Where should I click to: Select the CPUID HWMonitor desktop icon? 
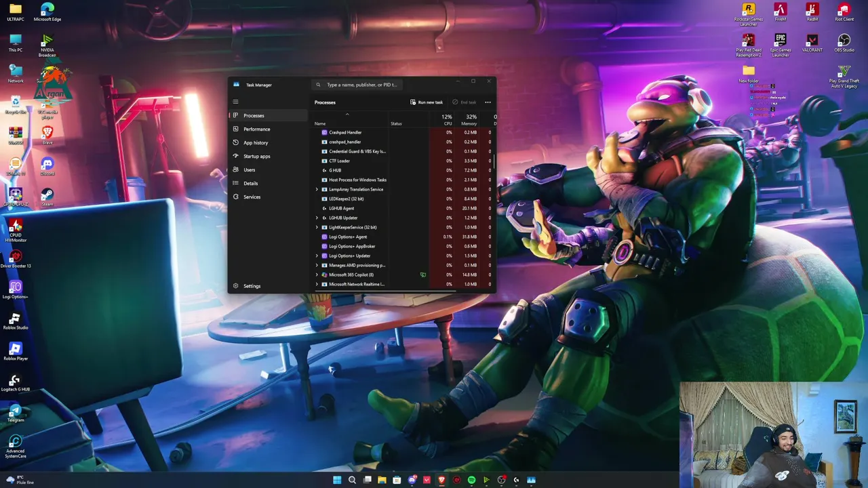tap(15, 230)
